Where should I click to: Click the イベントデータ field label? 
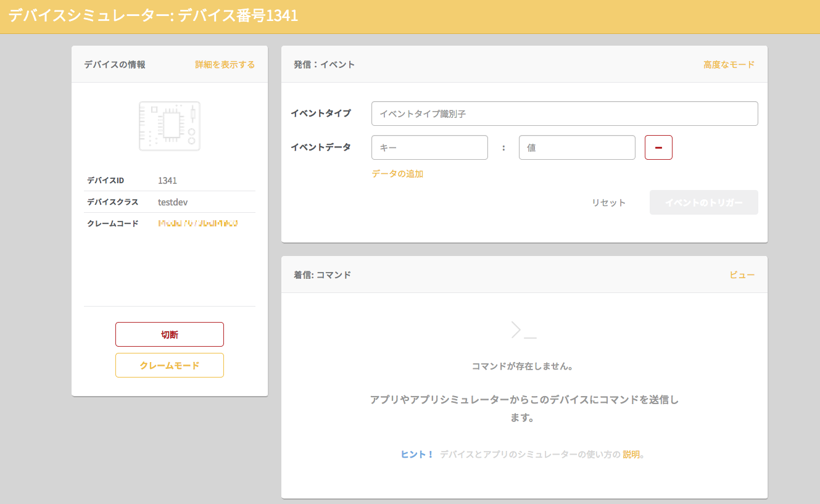point(321,147)
